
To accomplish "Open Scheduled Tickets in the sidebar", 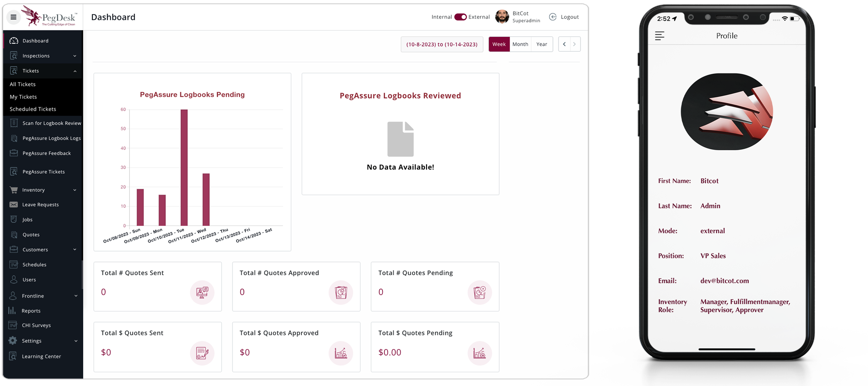I will coord(33,109).
